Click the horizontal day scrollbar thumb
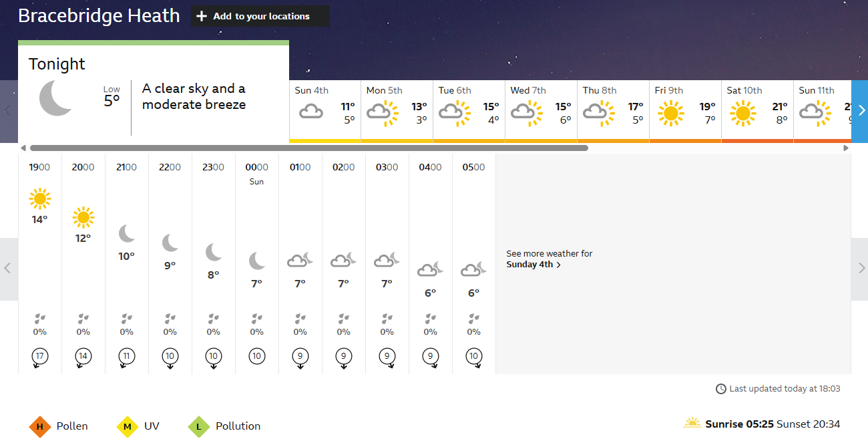 coord(309,148)
